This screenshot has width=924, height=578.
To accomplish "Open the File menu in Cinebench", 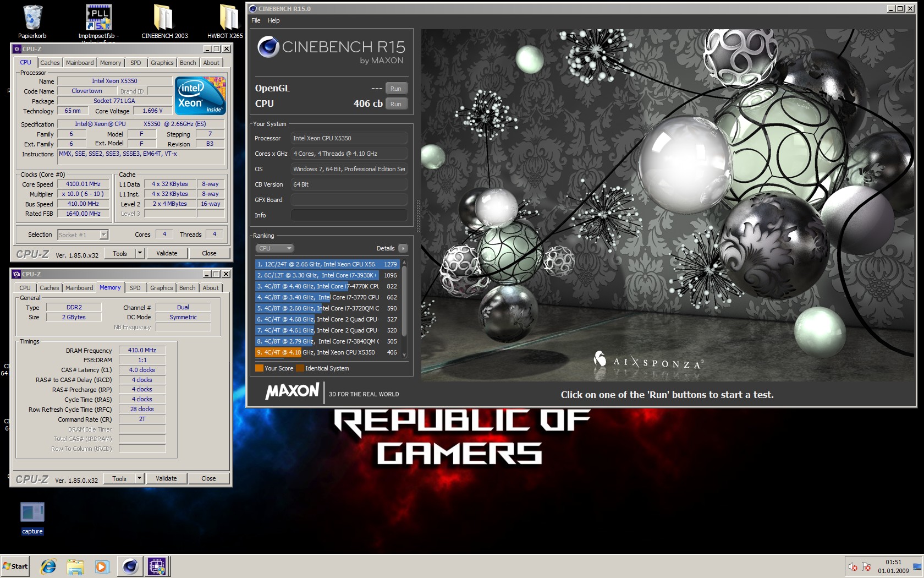I will [x=256, y=20].
